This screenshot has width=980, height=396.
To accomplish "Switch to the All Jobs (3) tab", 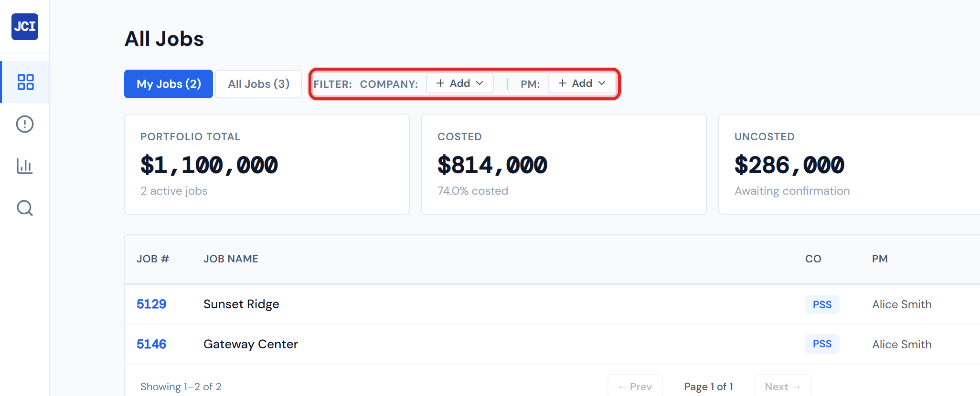I will pos(258,83).
